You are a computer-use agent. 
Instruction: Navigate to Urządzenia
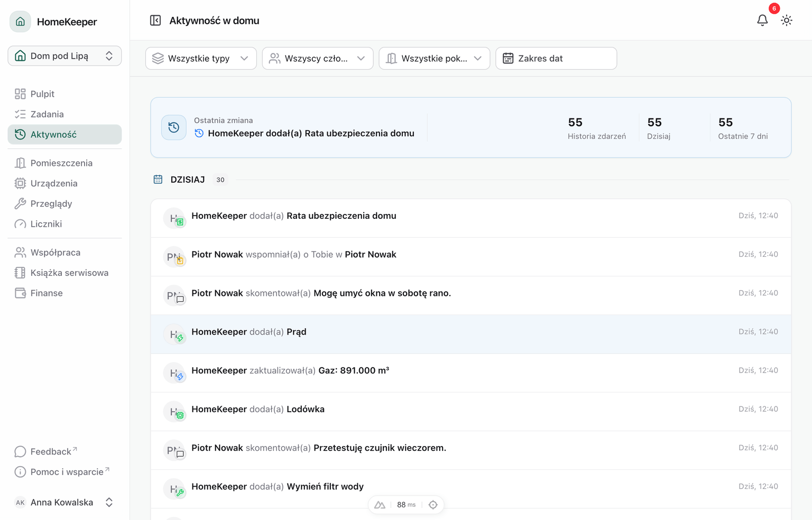[64, 183]
